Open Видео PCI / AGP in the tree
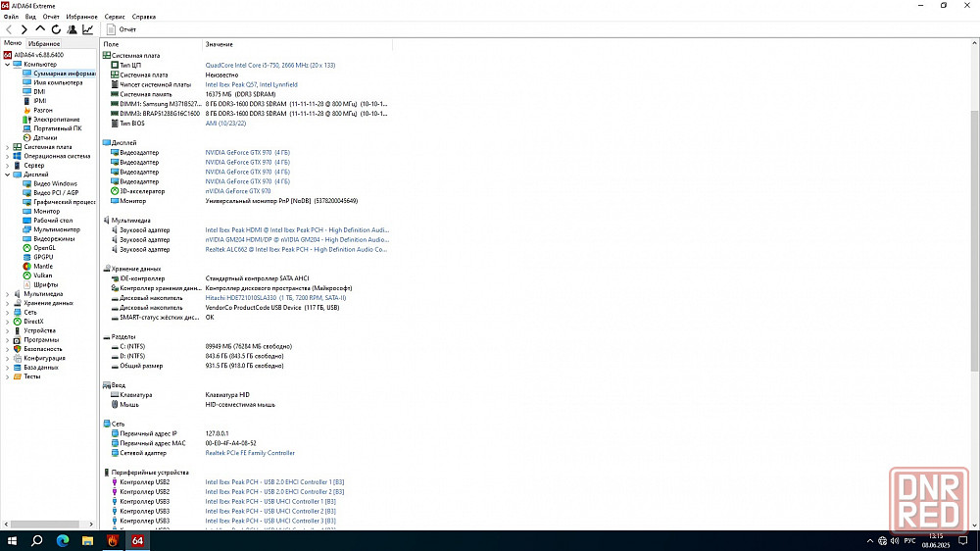 click(x=51, y=192)
